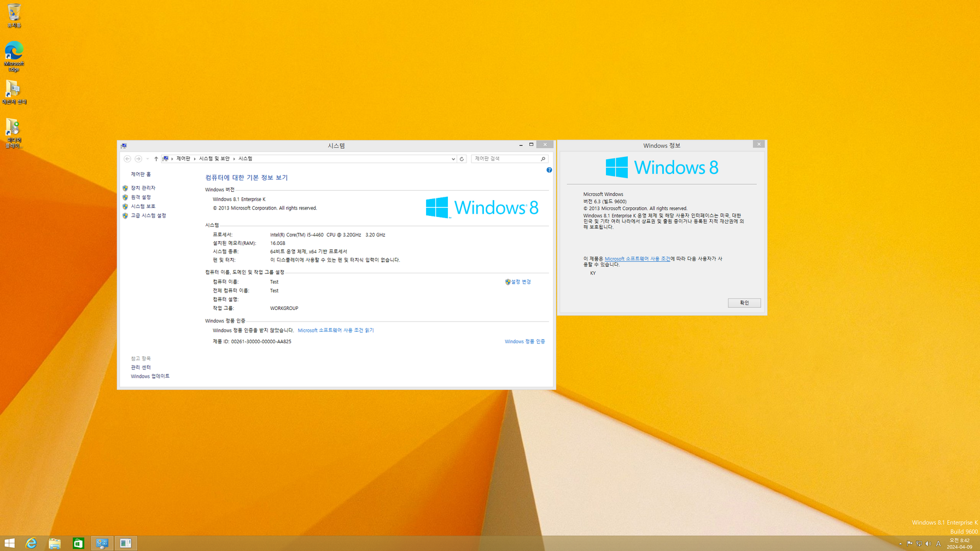Go up one level with the up arrow
Viewport: 980px width, 551px height.
156,159
